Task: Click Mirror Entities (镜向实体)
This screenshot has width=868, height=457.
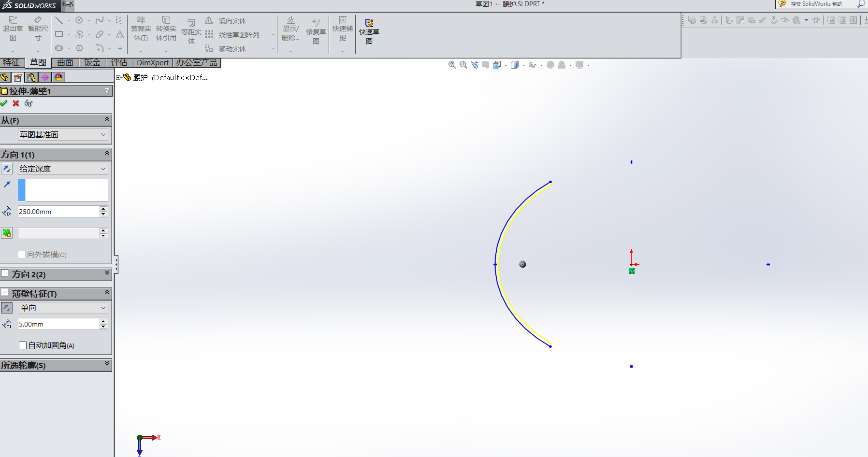Action: pyautogui.click(x=226, y=21)
